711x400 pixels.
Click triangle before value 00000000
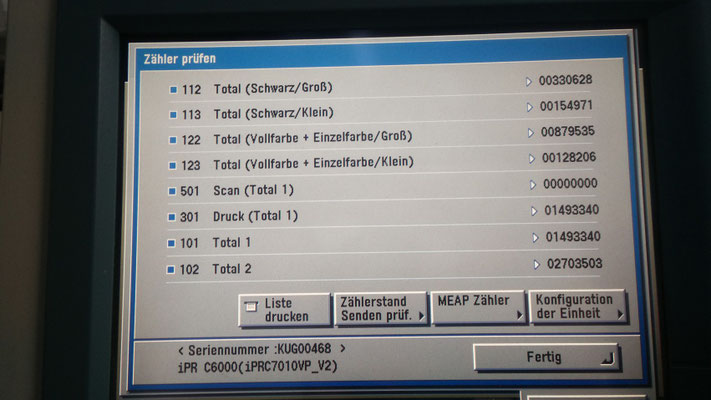click(x=533, y=185)
